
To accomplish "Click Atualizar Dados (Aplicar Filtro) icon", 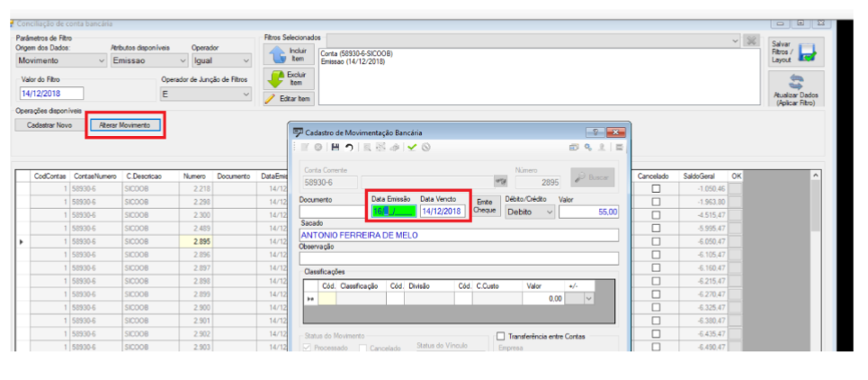I will click(797, 90).
